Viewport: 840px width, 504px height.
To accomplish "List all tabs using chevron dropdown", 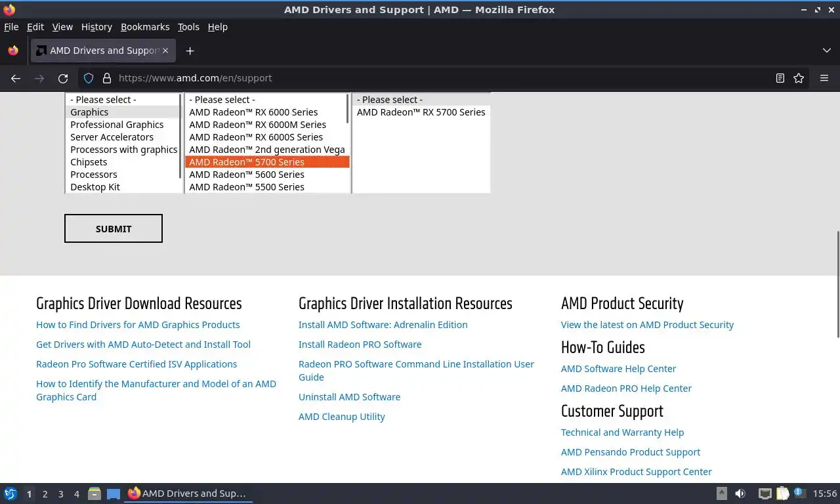I will pyautogui.click(x=827, y=51).
